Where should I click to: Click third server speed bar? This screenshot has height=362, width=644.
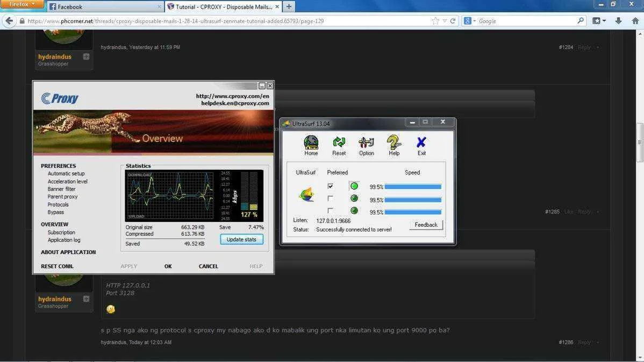[413, 212]
